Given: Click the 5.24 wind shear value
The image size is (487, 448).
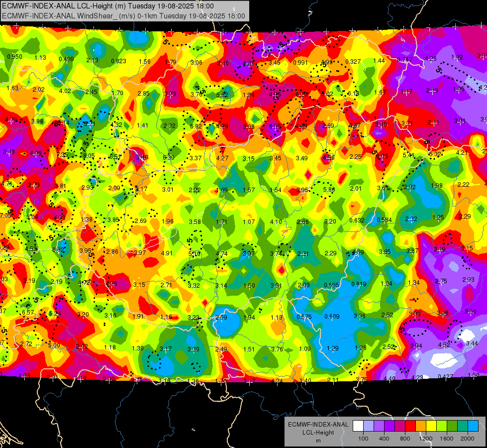Looking at the screenshot, I should [x=55, y=314].
